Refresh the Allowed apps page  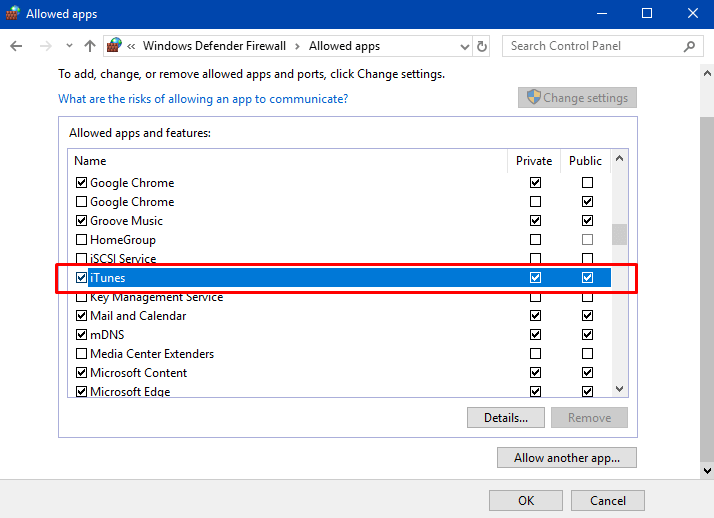click(x=482, y=46)
